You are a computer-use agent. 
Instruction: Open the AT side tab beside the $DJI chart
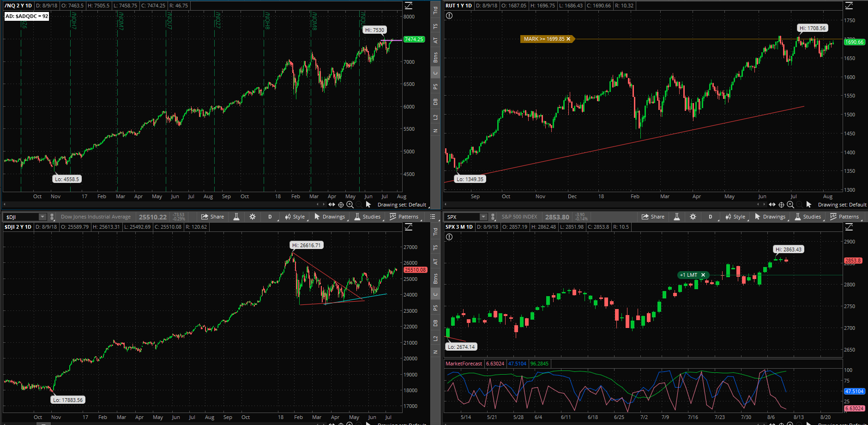coord(435,262)
